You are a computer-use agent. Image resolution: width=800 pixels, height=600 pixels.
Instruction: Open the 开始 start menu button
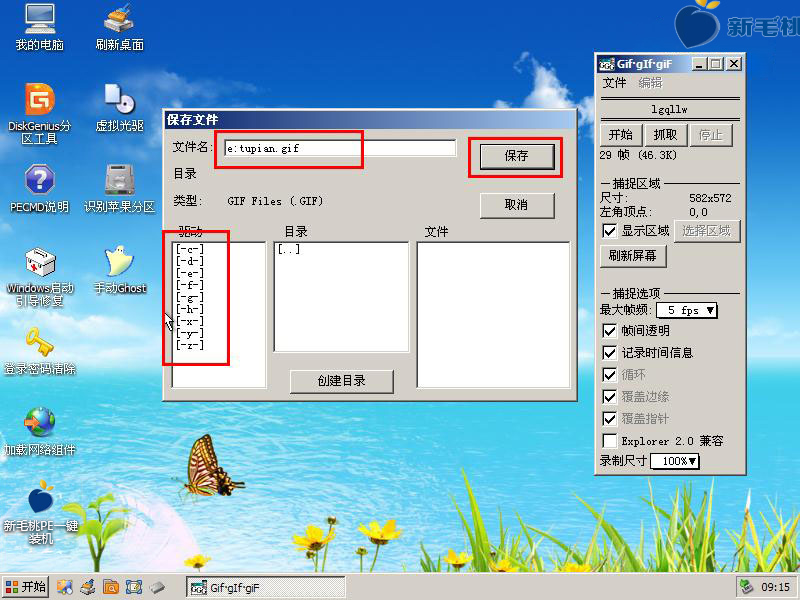pyautogui.click(x=26, y=587)
